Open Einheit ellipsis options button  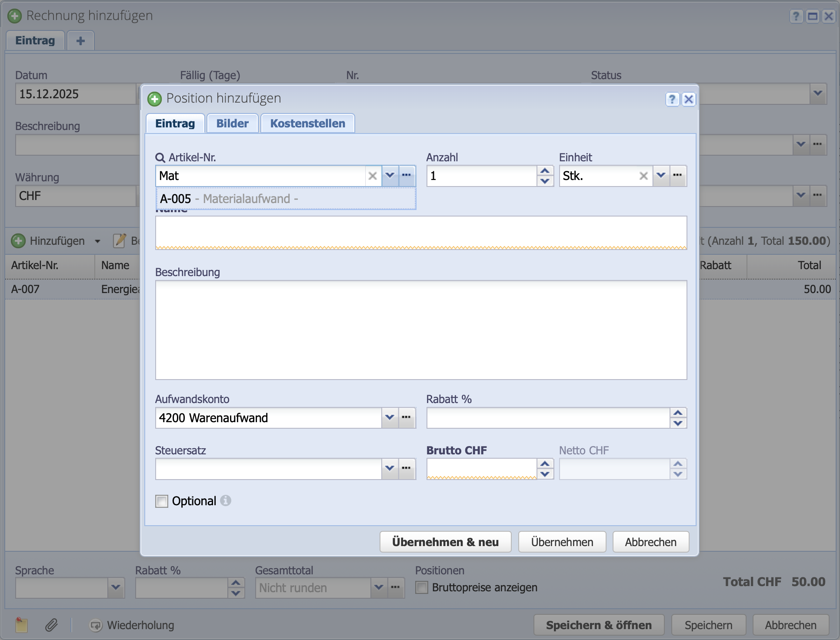(678, 176)
